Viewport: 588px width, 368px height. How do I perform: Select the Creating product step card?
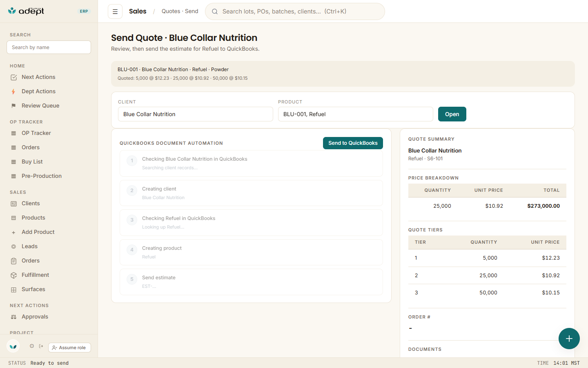point(251,252)
